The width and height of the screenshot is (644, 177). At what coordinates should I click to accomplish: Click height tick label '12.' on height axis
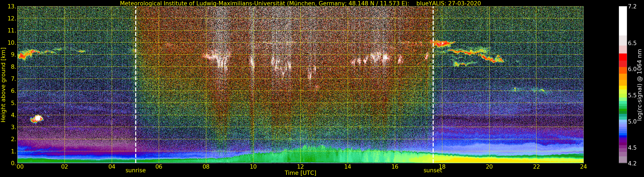pos(12,18)
